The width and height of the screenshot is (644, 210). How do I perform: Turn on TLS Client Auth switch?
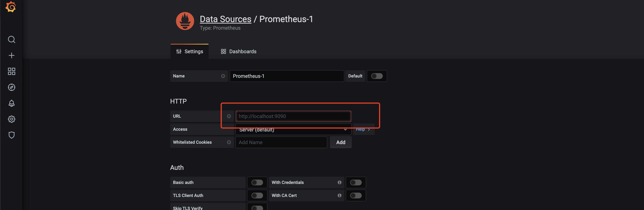[x=257, y=196]
